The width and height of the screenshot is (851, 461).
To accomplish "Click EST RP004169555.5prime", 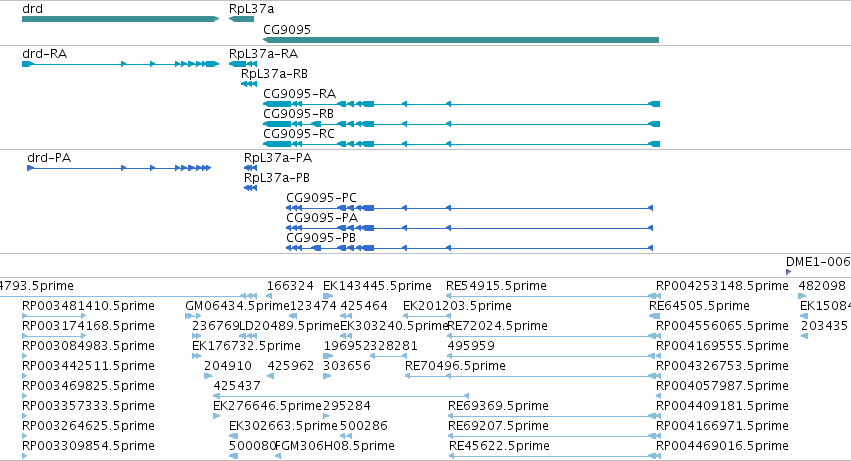I will (x=722, y=346).
